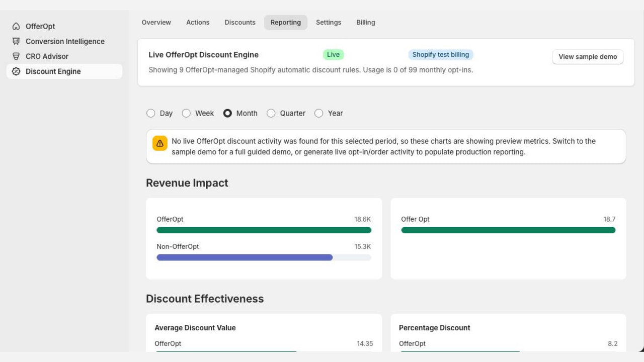This screenshot has width=644, height=362.
Task: Open the Overview tab
Action: click(x=156, y=22)
